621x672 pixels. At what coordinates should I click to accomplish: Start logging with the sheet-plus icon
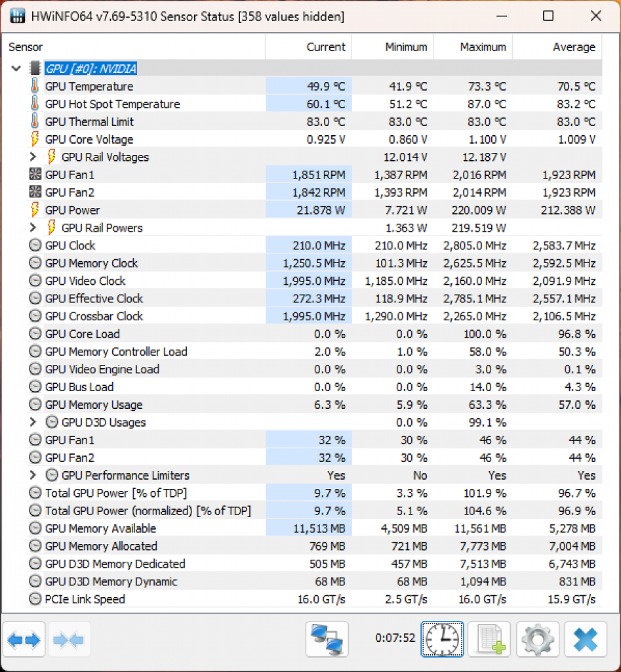pos(489,639)
